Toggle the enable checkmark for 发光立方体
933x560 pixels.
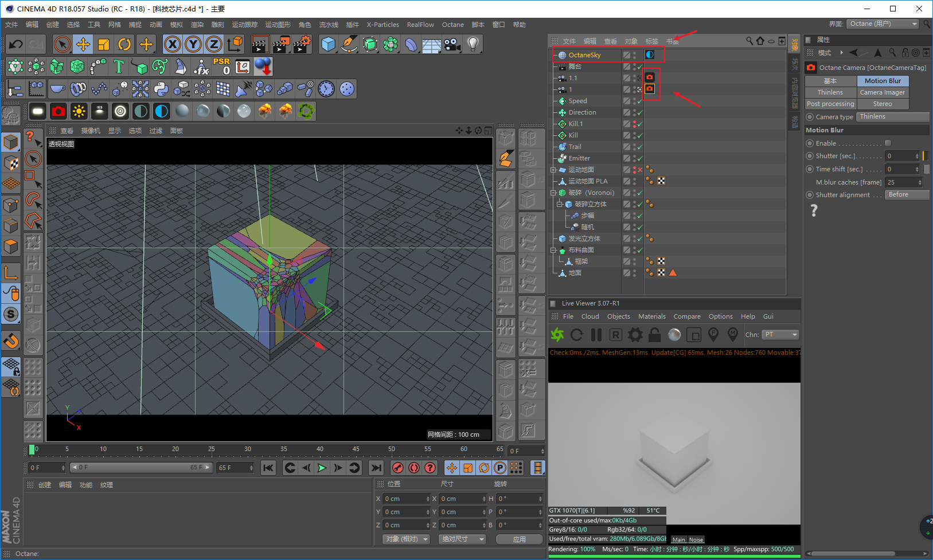[x=640, y=238]
